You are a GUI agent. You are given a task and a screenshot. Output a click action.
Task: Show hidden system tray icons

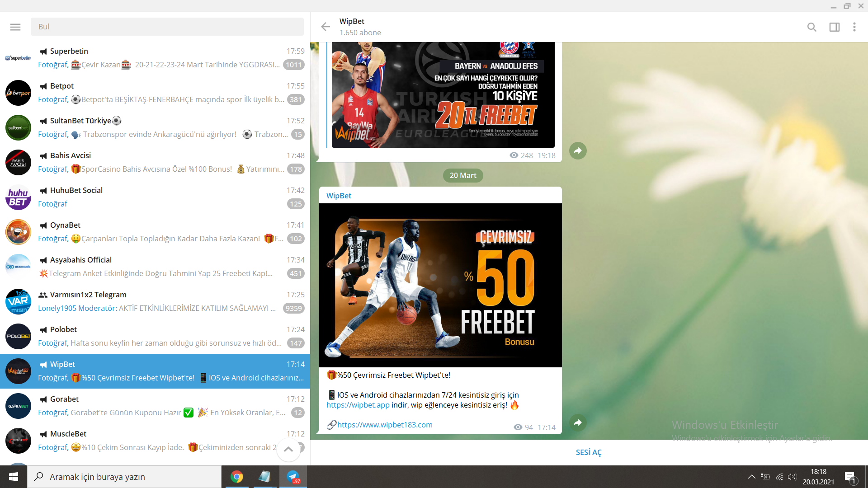(751, 477)
